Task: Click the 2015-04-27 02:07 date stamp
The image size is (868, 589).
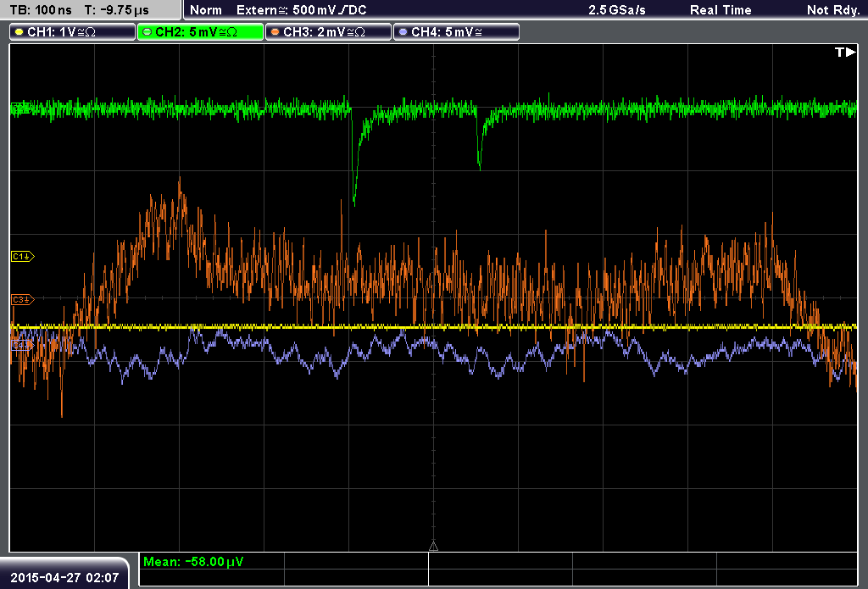Action: [64, 577]
